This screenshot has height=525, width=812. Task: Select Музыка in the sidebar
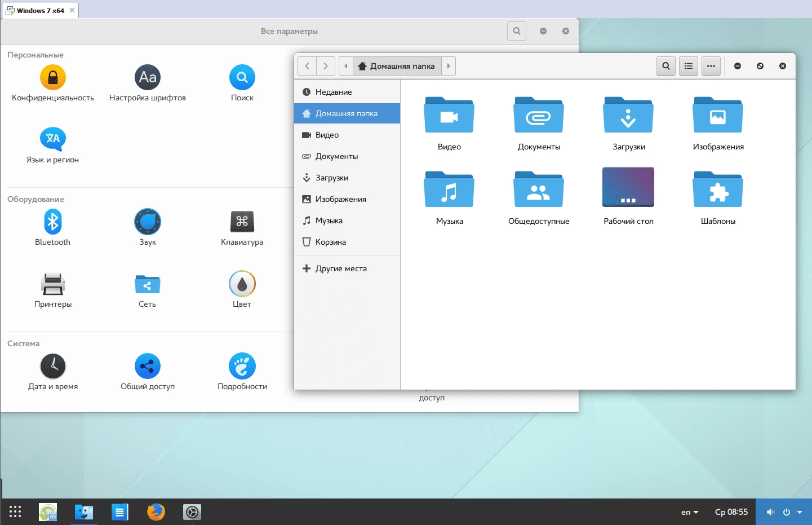[x=347, y=220]
